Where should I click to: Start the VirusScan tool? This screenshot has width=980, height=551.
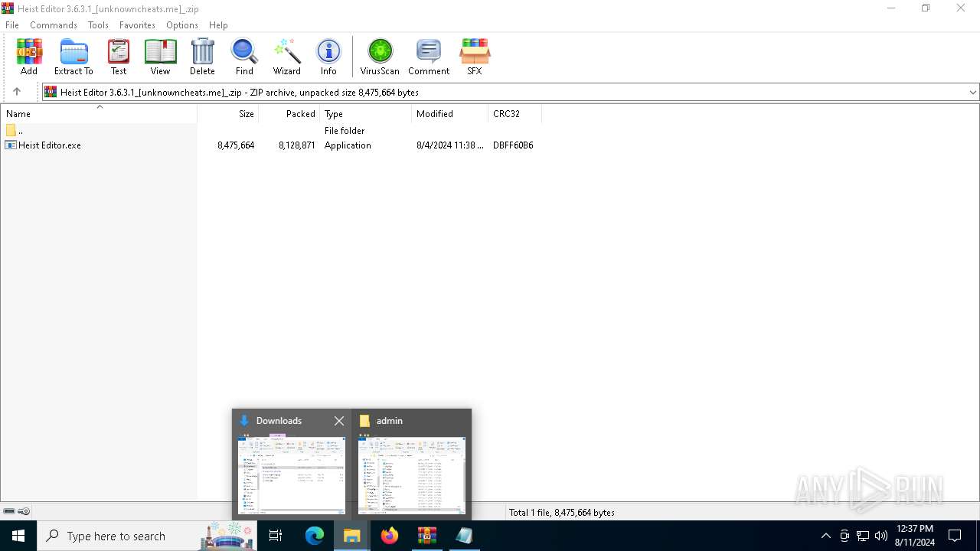click(x=380, y=57)
